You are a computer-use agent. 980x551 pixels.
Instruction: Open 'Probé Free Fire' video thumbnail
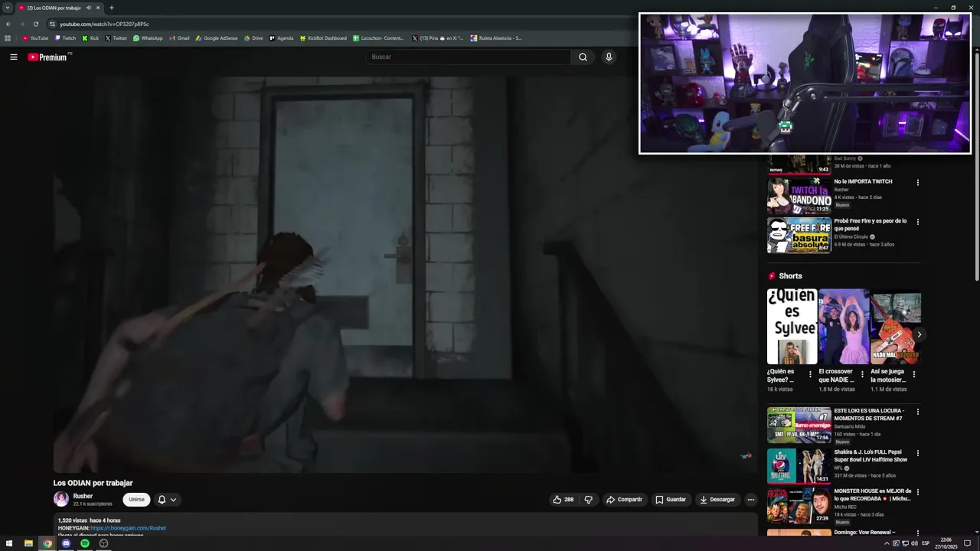[x=799, y=236]
